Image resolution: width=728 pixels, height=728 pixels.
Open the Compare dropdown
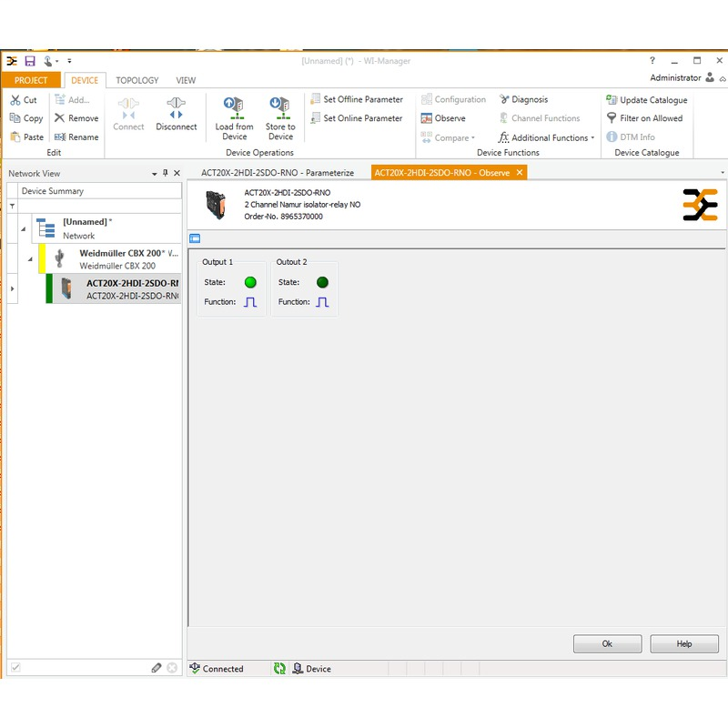(448, 138)
